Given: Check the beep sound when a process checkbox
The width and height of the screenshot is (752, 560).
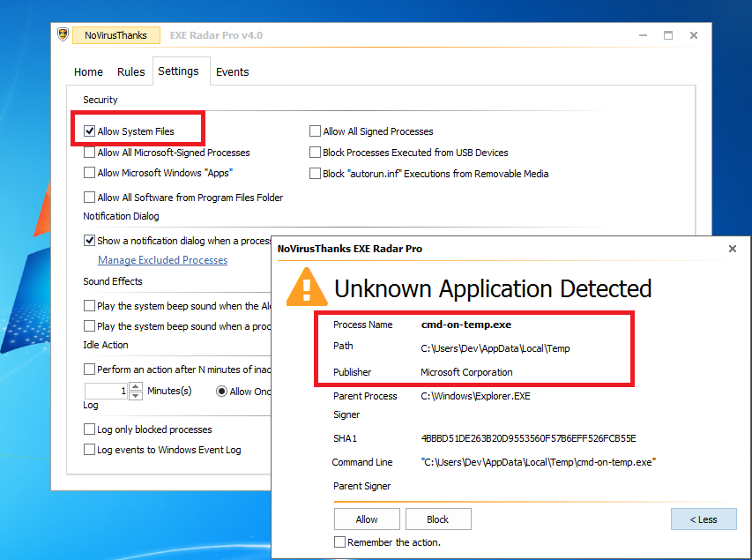Looking at the screenshot, I should (x=89, y=325).
